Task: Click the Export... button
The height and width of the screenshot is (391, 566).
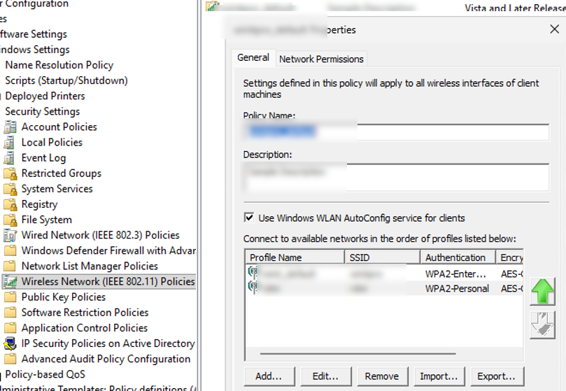Action: 497,376
